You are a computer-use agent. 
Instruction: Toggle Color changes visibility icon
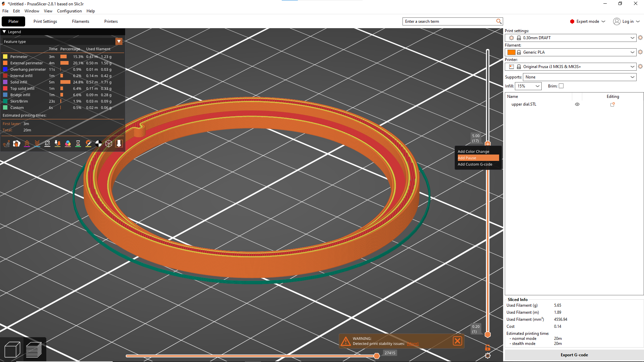[x=68, y=143]
